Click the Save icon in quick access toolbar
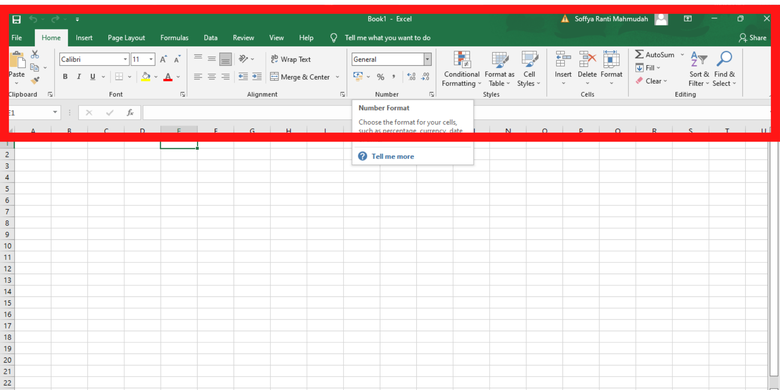Screen dimensions: 780x390 pyautogui.click(x=16, y=19)
